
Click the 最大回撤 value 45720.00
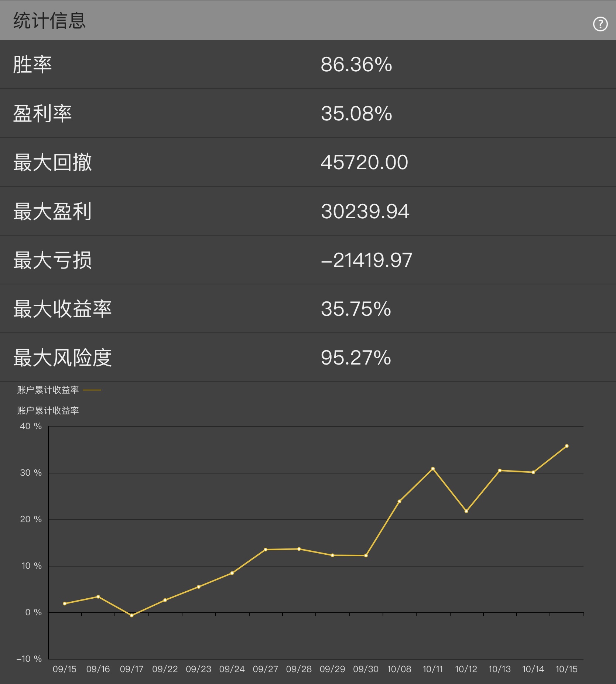coord(364,162)
